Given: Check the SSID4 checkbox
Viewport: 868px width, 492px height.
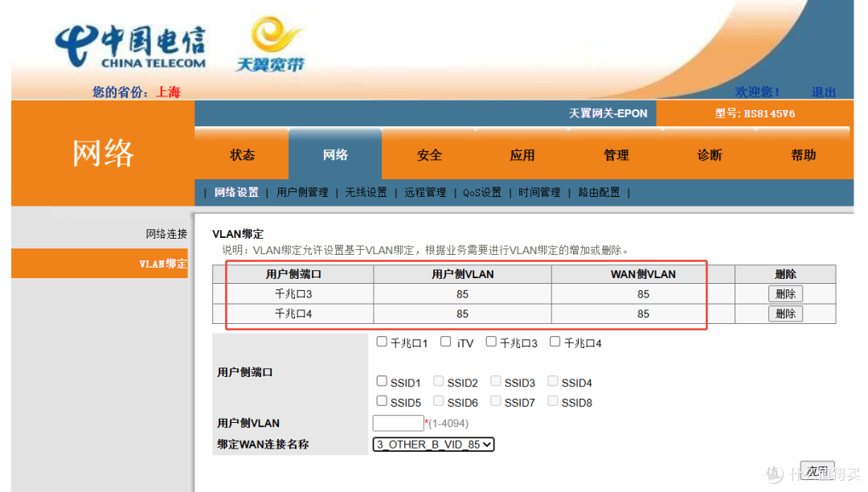Looking at the screenshot, I should click(552, 381).
